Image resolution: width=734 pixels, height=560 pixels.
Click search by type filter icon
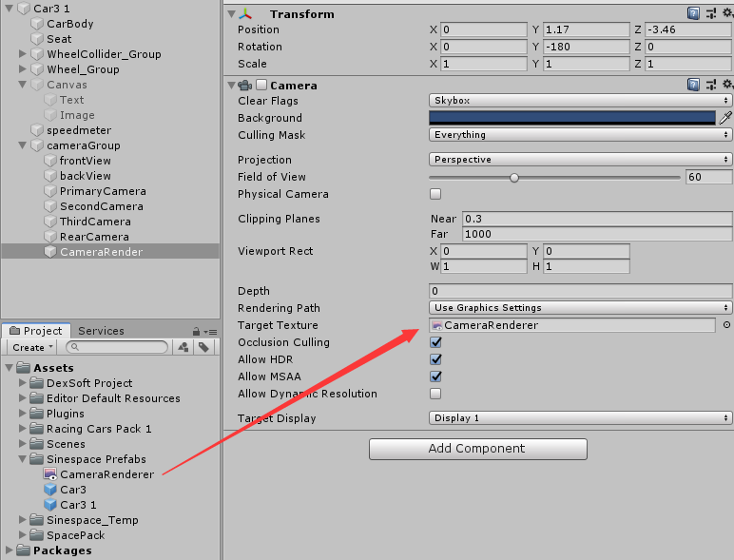pyautogui.click(x=183, y=347)
